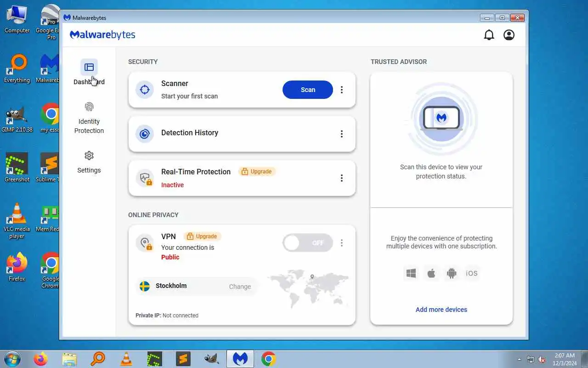Viewport: 588px width, 368px height.
Task: Click the Upgrade badge beside Real-Time Protection
Action: point(257,172)
